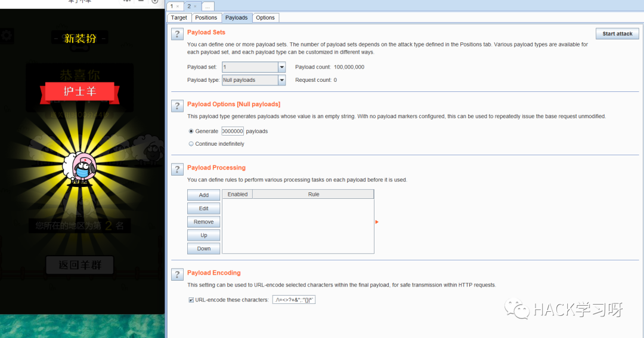Switch to the Positions tab

(206, 18)
